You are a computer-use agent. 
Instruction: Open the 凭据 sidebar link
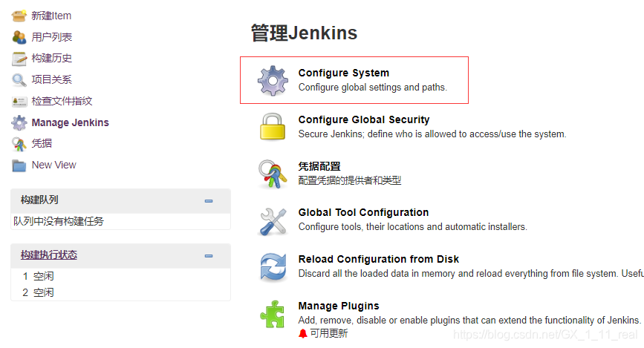(42, 143)
